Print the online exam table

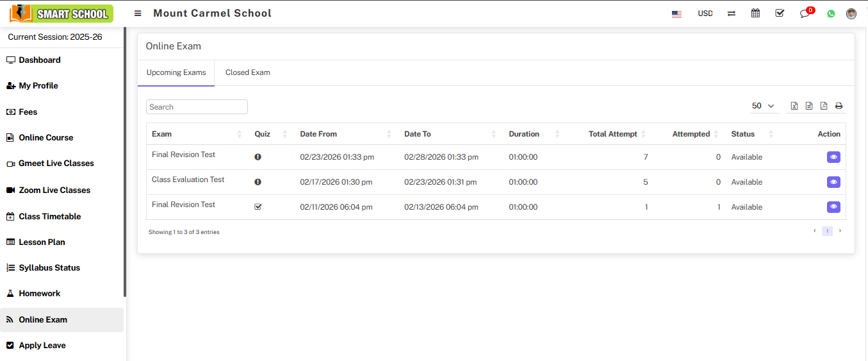(x=839, y=106)
